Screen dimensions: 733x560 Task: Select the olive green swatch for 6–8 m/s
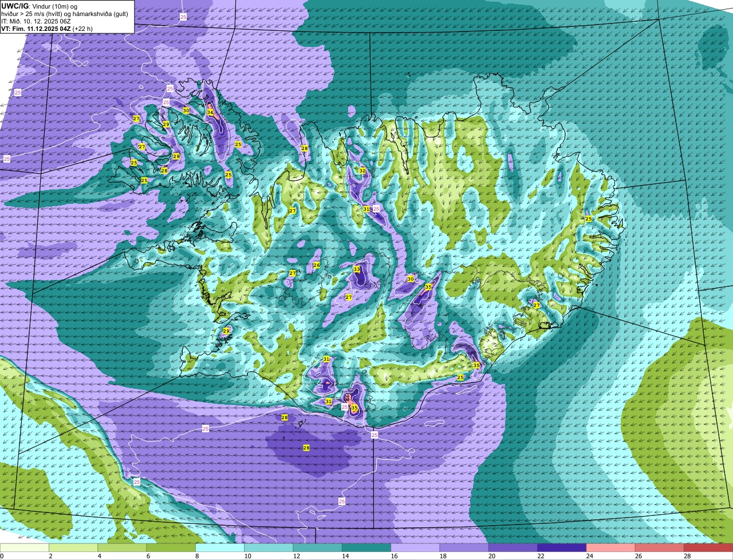pos(171,547)
